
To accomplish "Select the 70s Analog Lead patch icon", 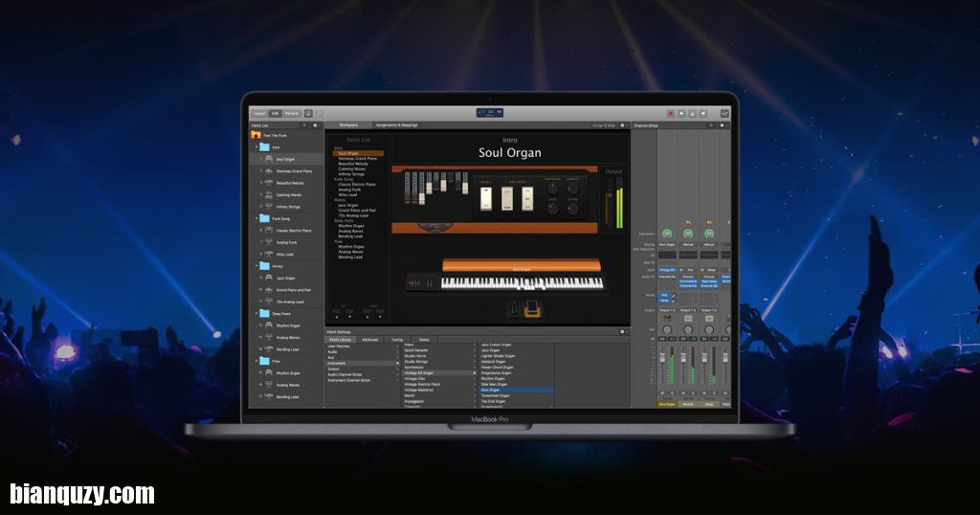I will (x=269, y=302).
